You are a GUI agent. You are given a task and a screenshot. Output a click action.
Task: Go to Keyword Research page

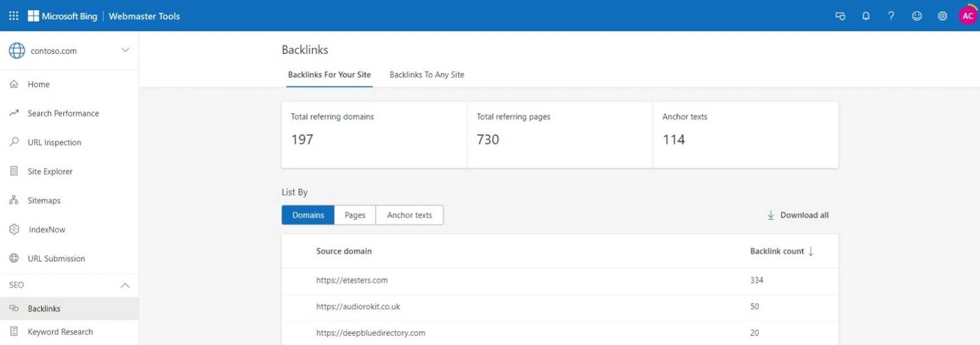(60, 332)
